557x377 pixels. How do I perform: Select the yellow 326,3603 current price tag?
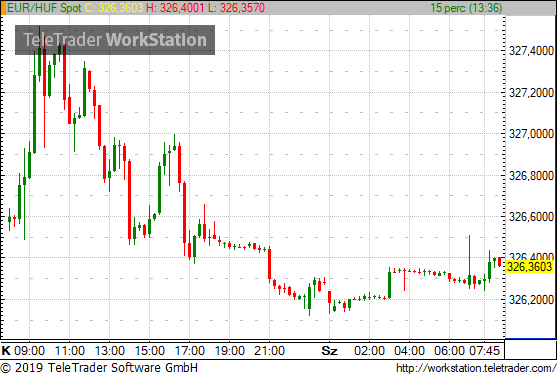coord(530,266)
